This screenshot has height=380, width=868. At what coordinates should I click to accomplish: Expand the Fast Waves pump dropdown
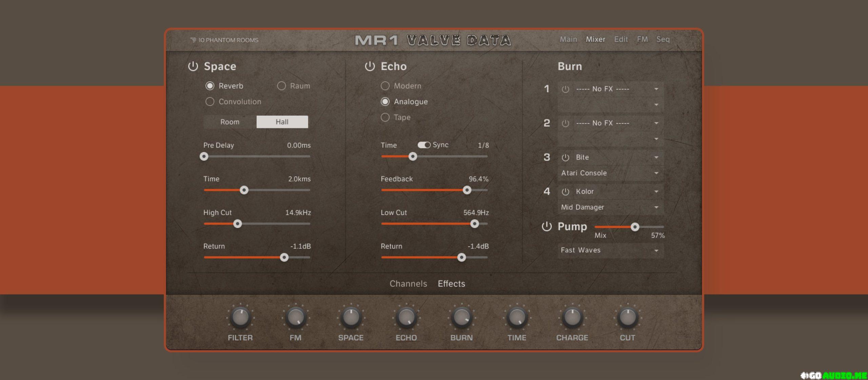pos(610,250)
